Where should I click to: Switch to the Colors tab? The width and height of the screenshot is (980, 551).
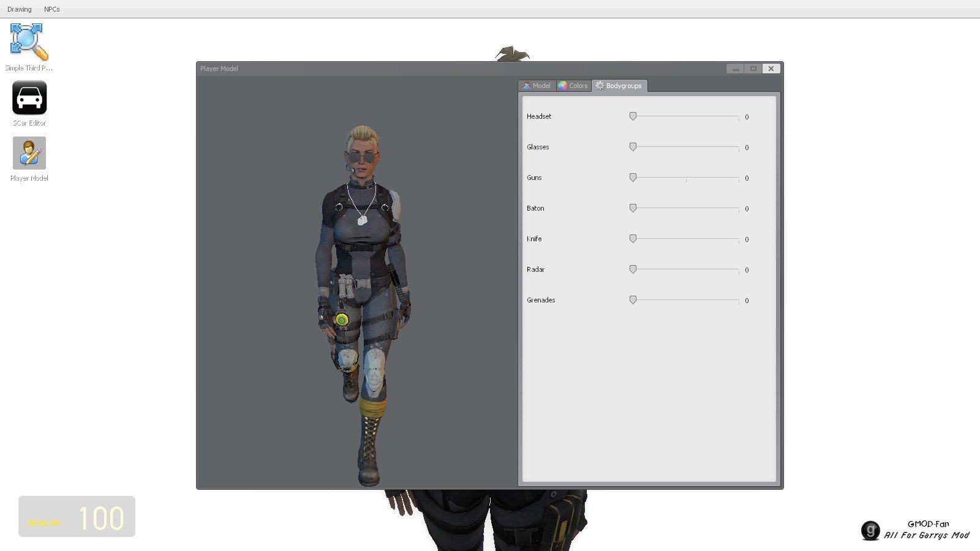(573, 86)
